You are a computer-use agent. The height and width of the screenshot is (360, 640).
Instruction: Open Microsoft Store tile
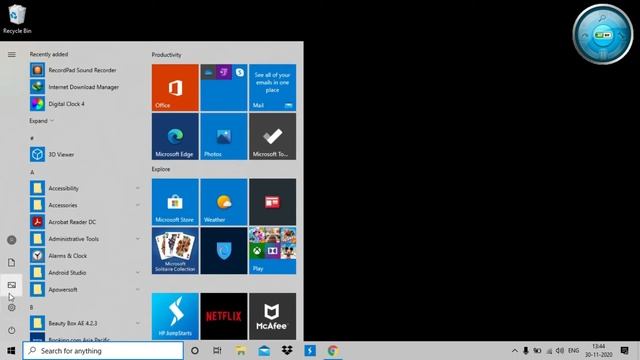(x=175, y=202)
